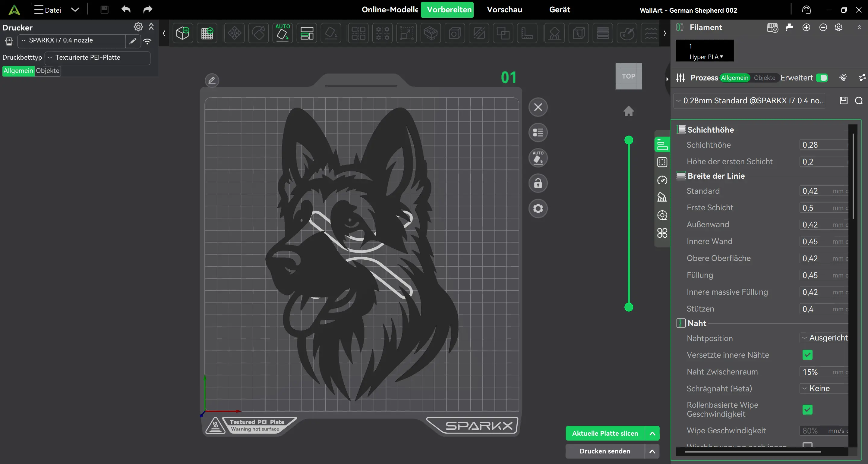Expand the Datei menu chevron
The height and width of the screenshot is (464, 868).
pyautogui.click(x=75, y=10)
